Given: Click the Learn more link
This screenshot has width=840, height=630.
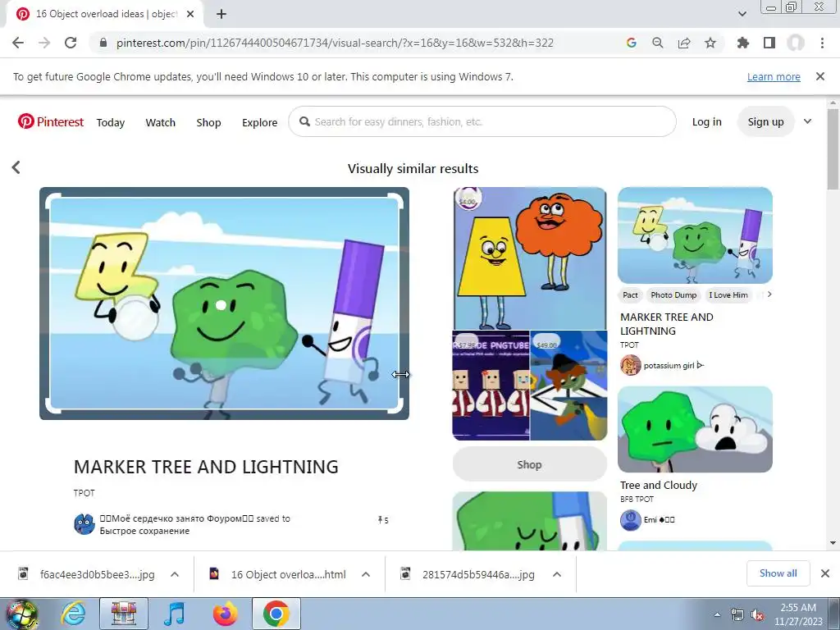Looking at the screenshot, I should click(x=774, y=76).
